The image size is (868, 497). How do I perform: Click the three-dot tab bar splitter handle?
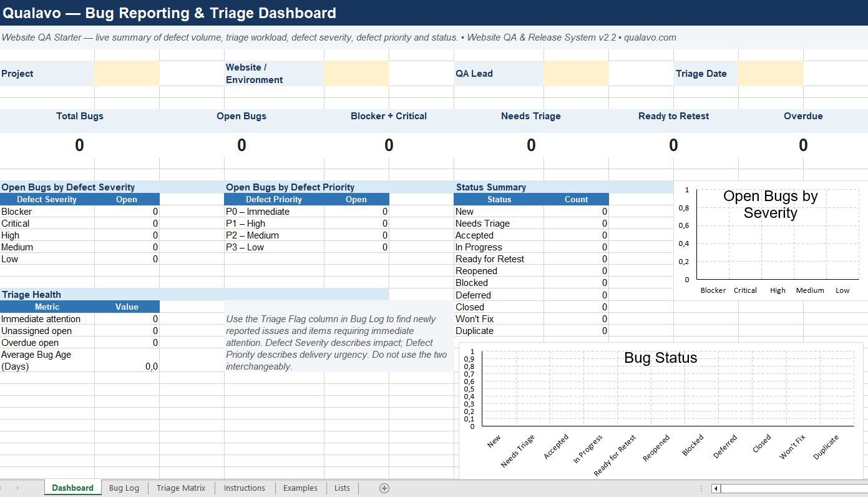tap(702, 488)
